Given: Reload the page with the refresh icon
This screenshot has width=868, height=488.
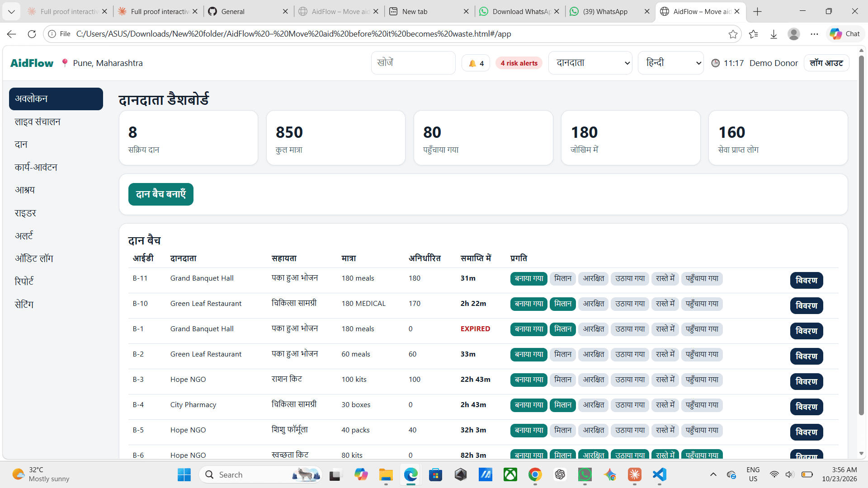Looking at the screenshot, I should click(32, 34).
